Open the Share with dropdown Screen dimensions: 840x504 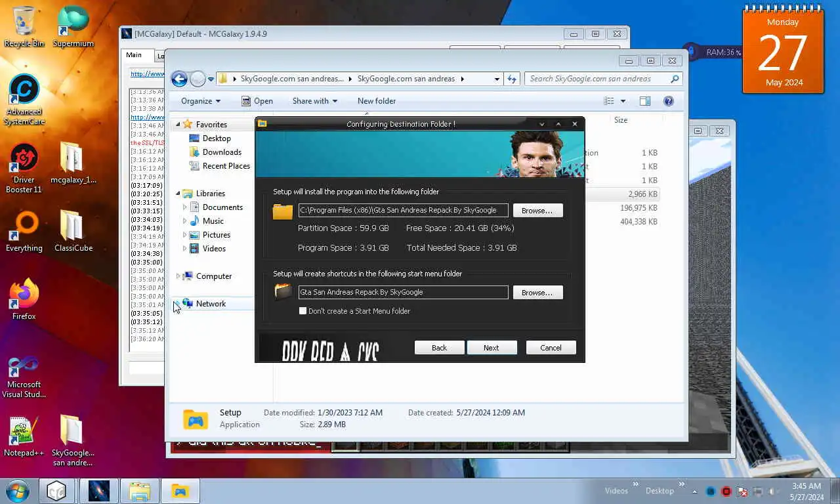(315, 101)
